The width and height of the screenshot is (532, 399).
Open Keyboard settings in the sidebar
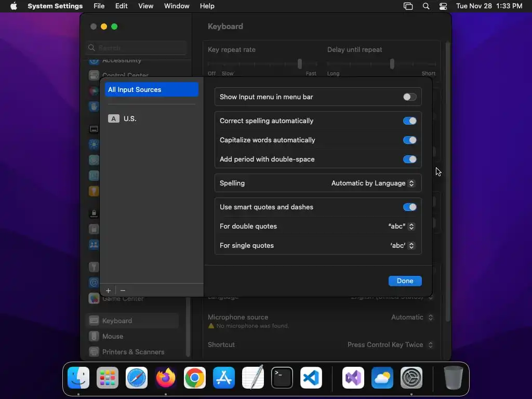point(132,321)
